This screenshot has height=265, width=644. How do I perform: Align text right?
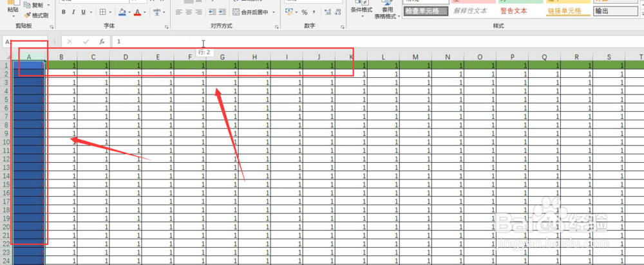(x=199, y=12)
